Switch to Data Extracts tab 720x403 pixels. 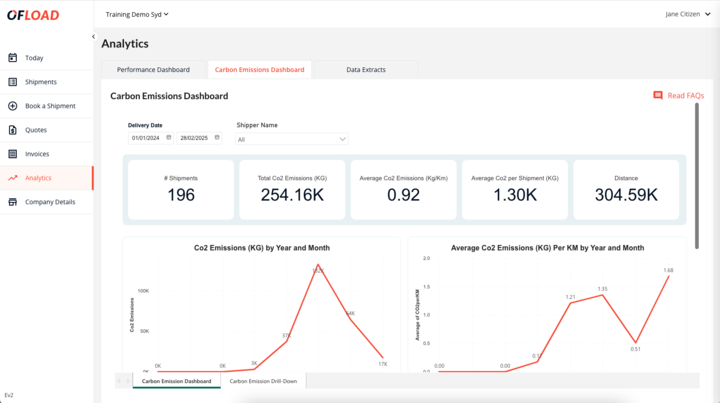click(x=365, y=70)
